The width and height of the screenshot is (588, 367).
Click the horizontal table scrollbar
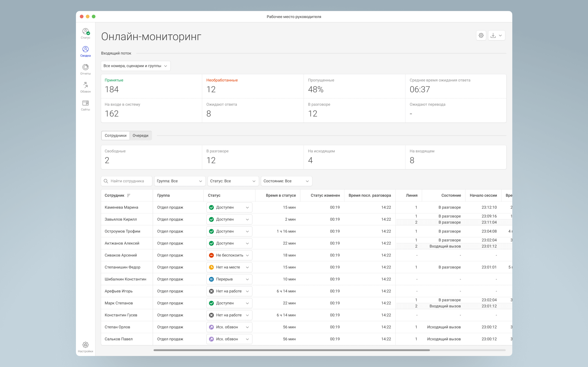pos(292,350)
